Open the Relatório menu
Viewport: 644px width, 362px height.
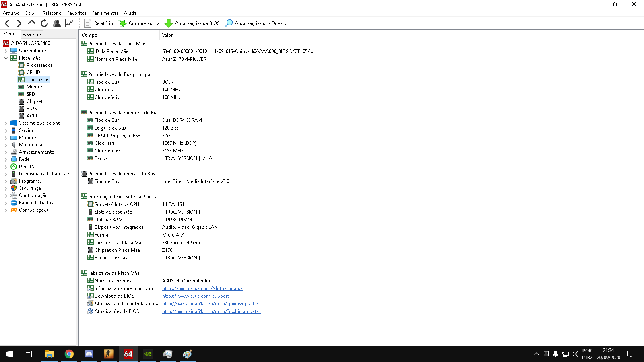tap(52, 13)
